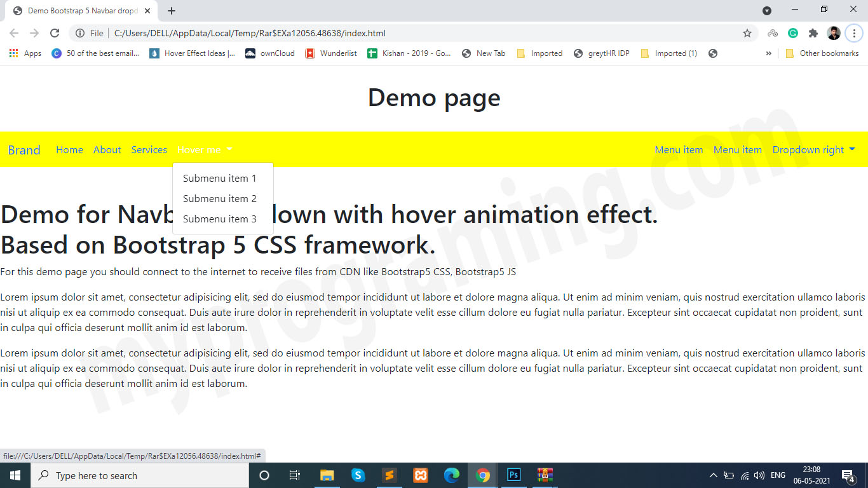
Task: Click the Grammarly extension icon
Action: (793, 33)
